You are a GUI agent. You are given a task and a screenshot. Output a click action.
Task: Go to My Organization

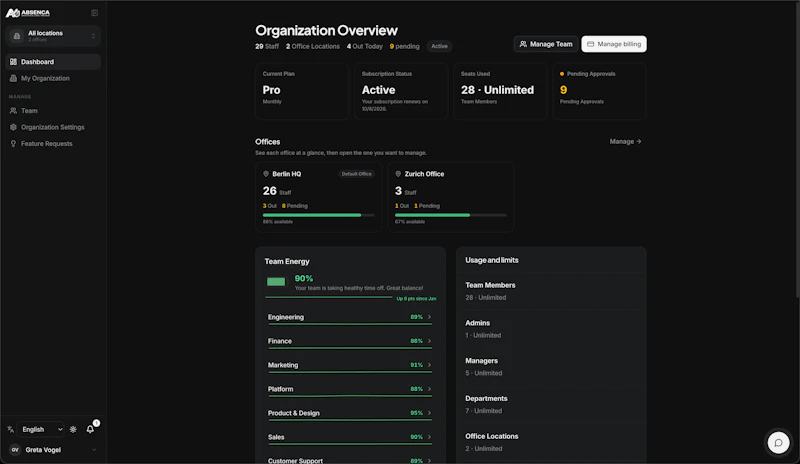tap(53, 78)
